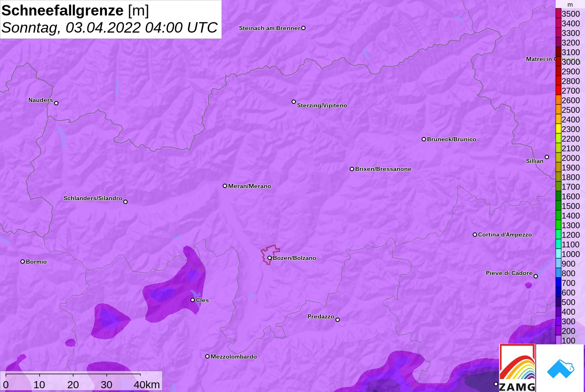Click the Cortina d'Ampezzo marker dot

click(475, 234)
